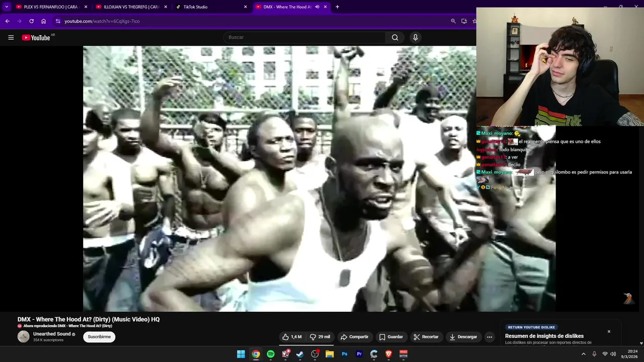644x362 pixels.
Task: Subscribe to Unearthed Sound via Suscribirme
Action: click(99, 337)
